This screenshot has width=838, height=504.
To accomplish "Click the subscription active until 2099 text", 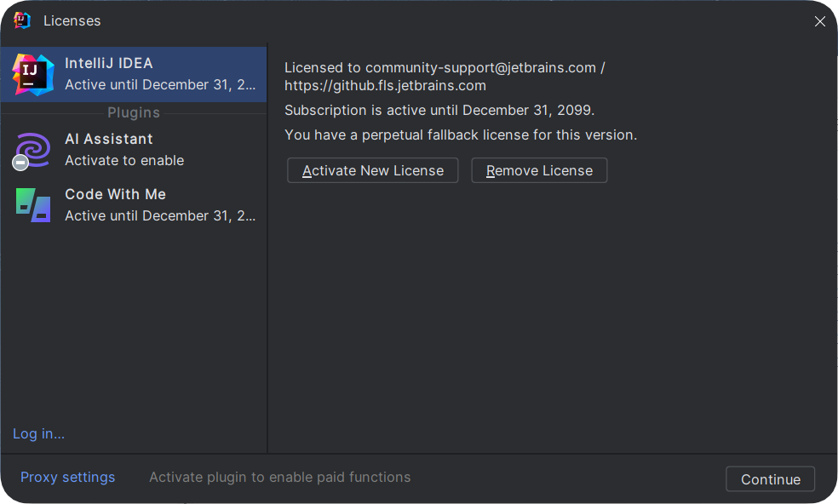I will click(x=439, y=110).
